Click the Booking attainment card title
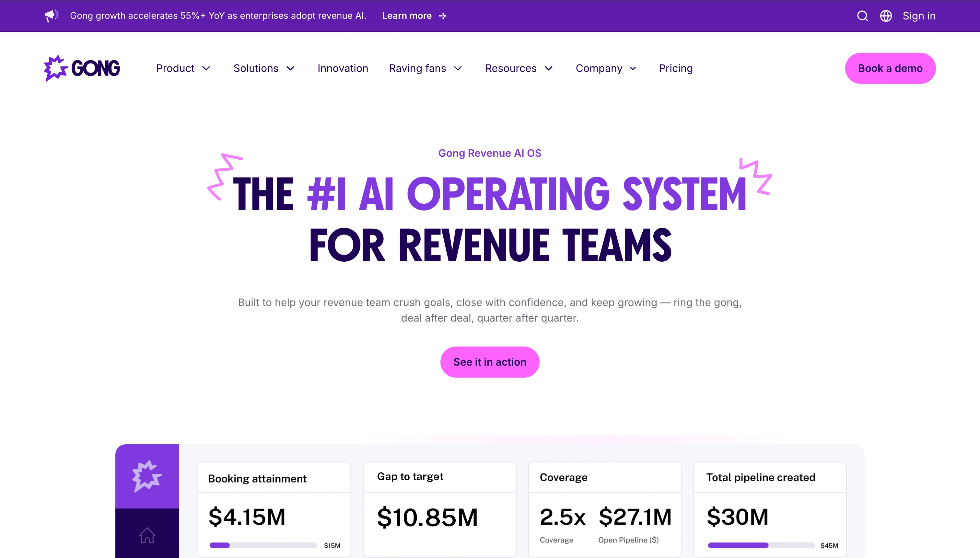Viewport: 980px width, 558px height. pyautogui.click(x=257, y=479)
